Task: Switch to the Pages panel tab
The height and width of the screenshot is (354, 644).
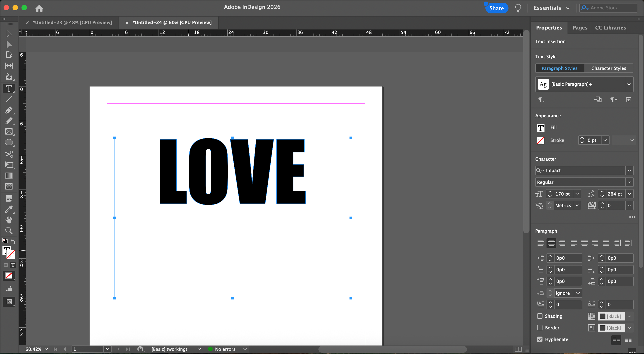Action: coord(580,27)
